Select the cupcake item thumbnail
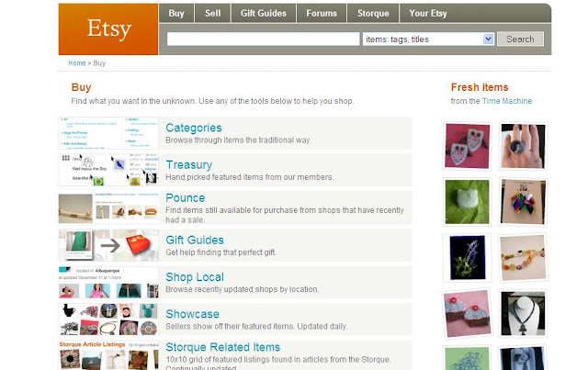 [467, 313]
